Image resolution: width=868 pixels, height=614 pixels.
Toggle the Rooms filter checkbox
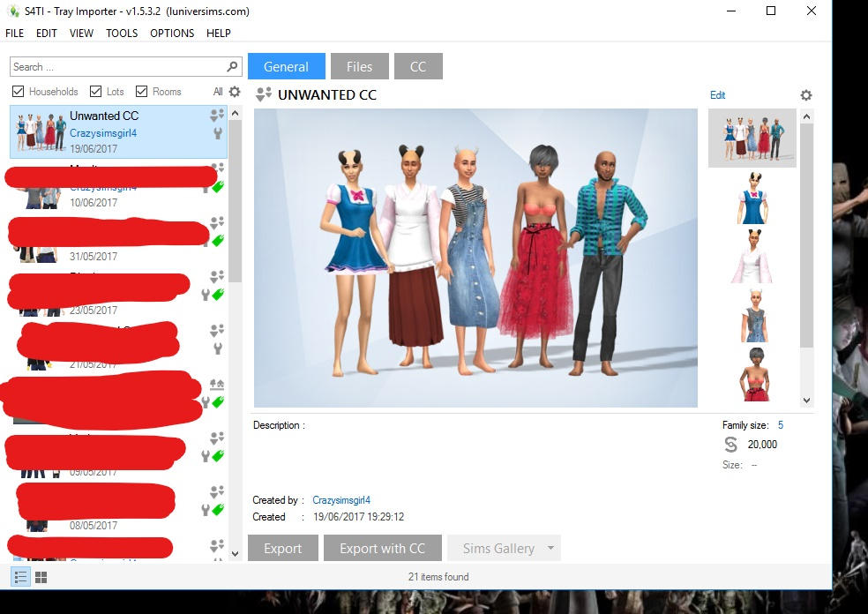tap(142, 92)
